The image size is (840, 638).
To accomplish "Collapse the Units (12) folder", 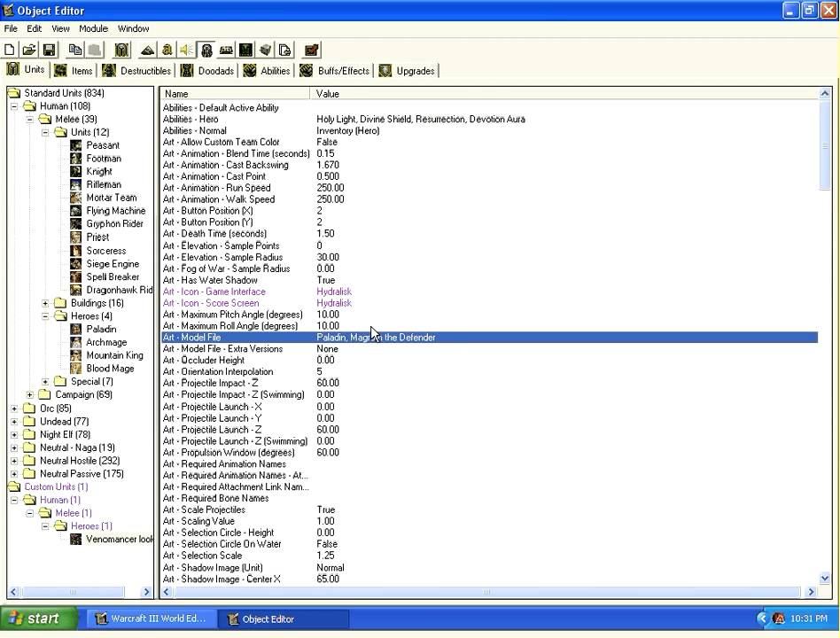I will (x=45, y=132).
